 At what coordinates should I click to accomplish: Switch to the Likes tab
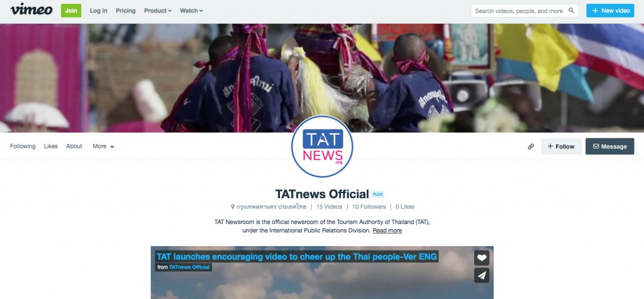coord(51,146)
